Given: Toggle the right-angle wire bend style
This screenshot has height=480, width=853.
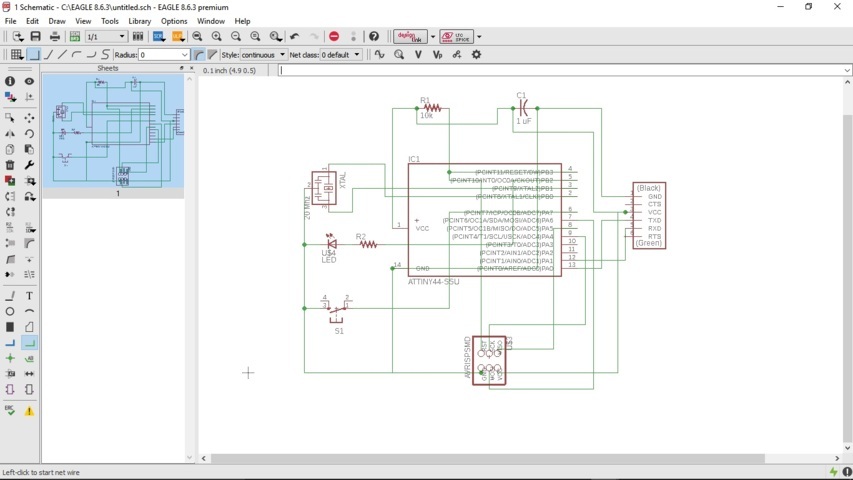Looking at the screenshot, I should click(34, 54).
